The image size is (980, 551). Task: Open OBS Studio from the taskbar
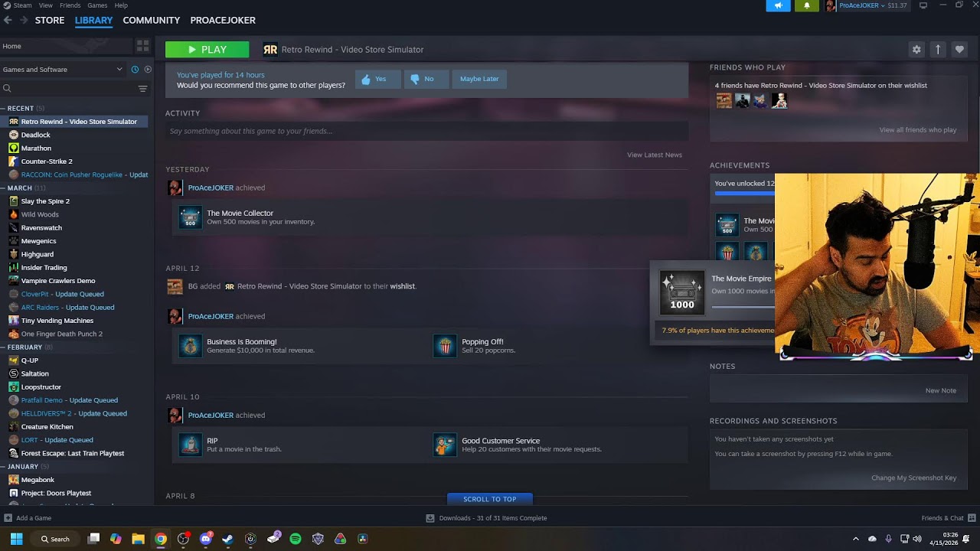[183, 539]
